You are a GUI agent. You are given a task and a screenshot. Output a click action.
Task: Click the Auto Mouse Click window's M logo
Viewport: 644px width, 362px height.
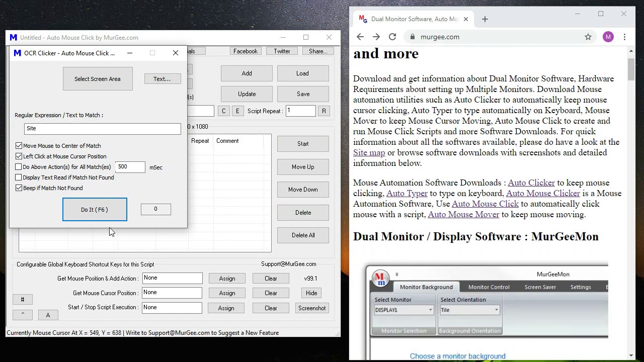[14, 37]
